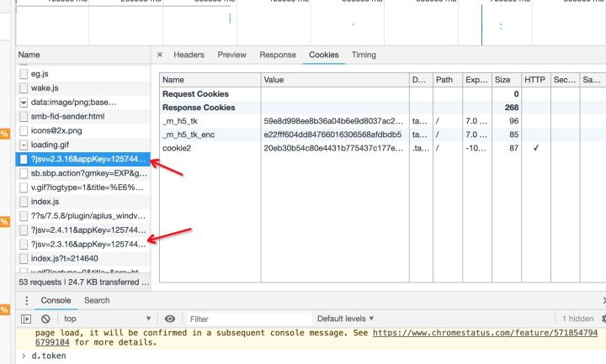Select the _m_h5_tk_enc cookie row
606x364 pixels.
[x=383, y=135]
